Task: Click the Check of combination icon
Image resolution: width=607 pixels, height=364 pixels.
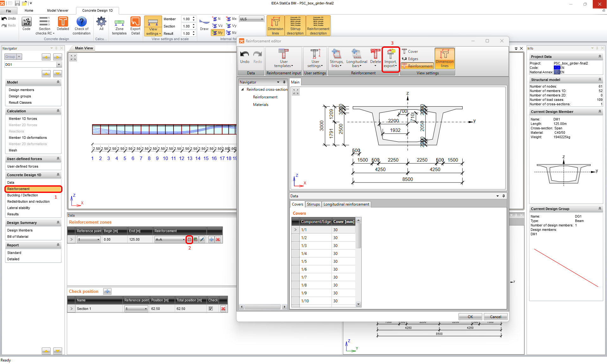Action: (x=81, y=26)
